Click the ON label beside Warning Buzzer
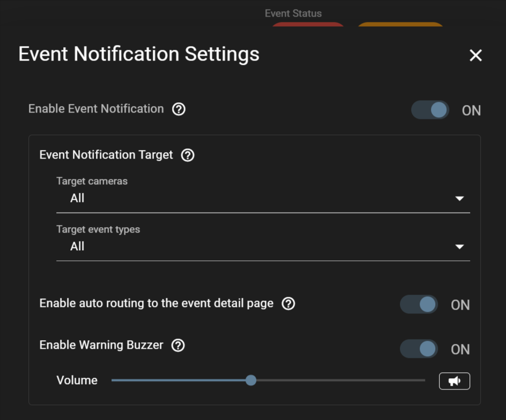 460,350
